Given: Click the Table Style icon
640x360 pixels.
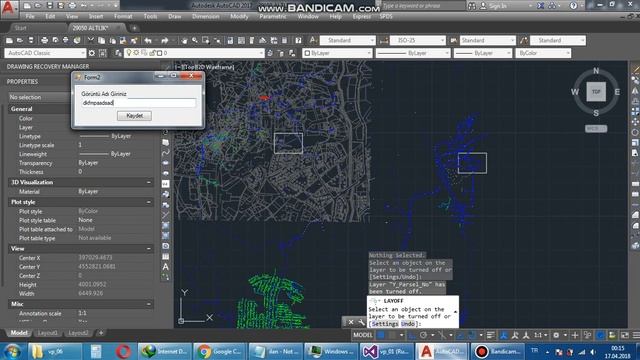Looking at the screenshot, I should [453, 40].
